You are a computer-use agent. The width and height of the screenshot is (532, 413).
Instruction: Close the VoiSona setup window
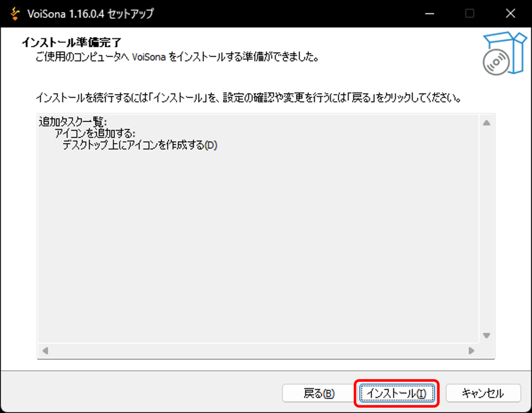(510, 14)
